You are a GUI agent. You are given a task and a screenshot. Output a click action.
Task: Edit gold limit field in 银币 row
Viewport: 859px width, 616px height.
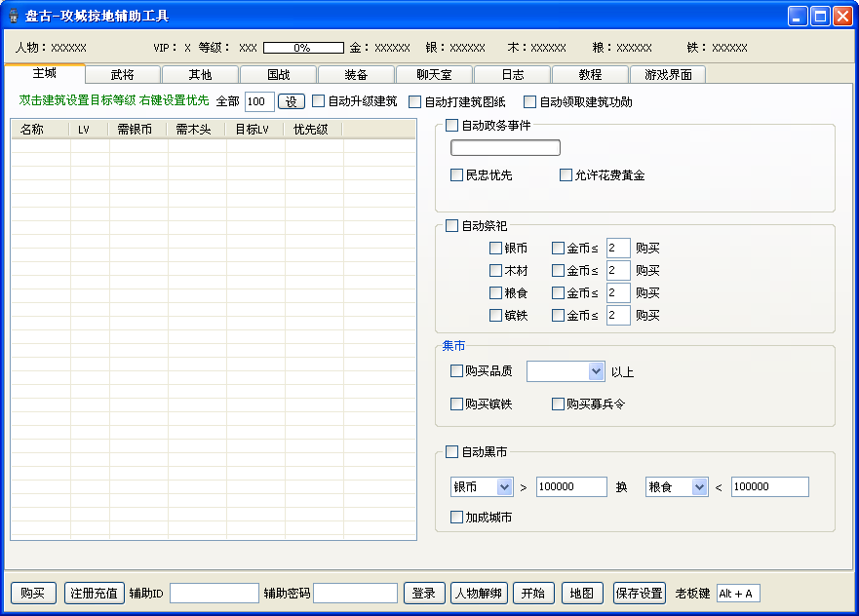pos(618,248)
